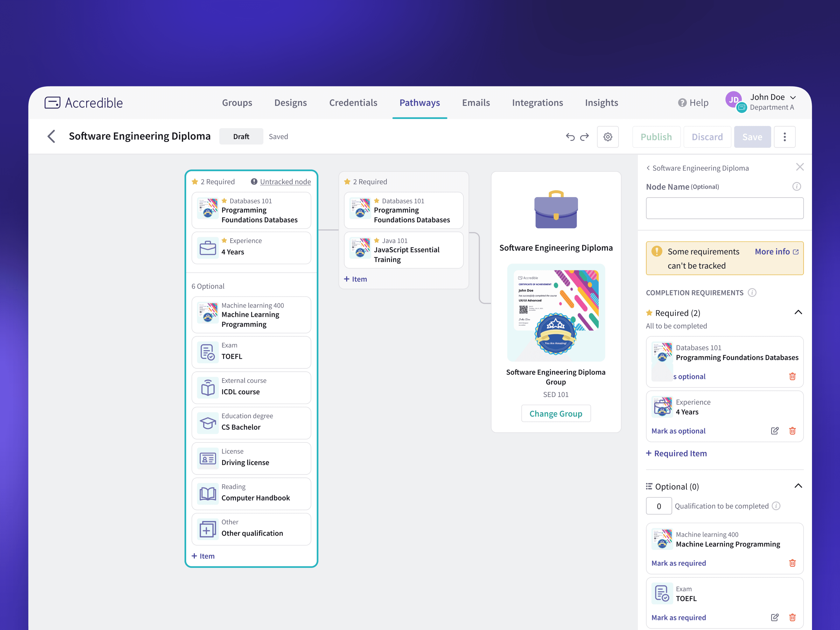Delete Machine Learning Programming optional item
This screenshot has width=840, height=630.
coord(792,563)
